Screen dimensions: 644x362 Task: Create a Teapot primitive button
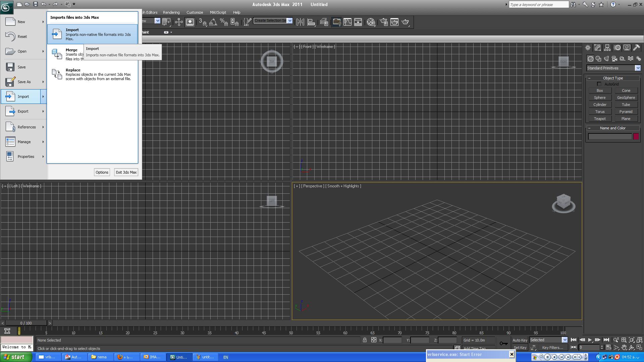600,119
